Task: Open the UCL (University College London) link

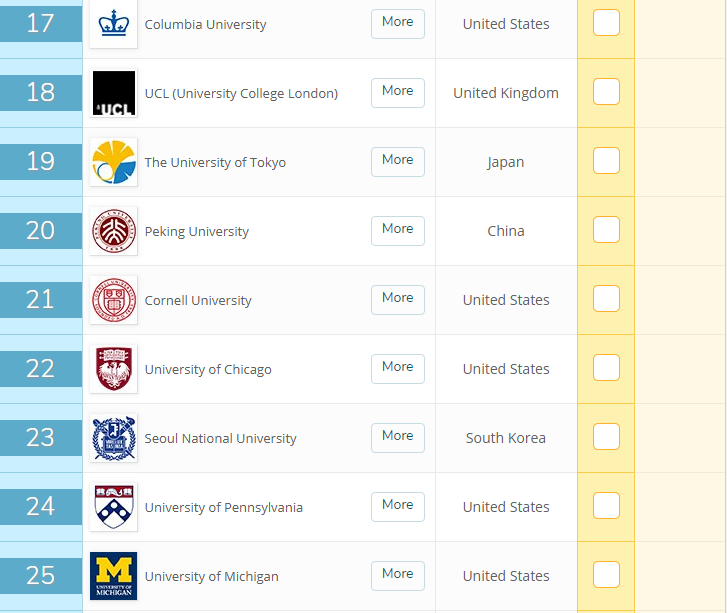Action: pyautogui.click(x=241, y=93)
